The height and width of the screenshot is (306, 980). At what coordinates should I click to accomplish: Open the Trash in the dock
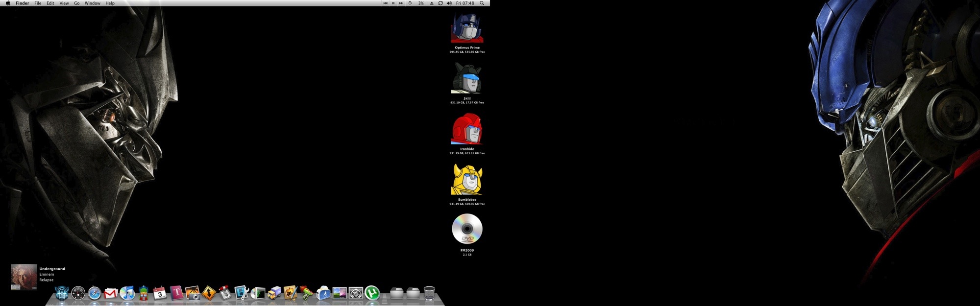click(x=429, y=293)
